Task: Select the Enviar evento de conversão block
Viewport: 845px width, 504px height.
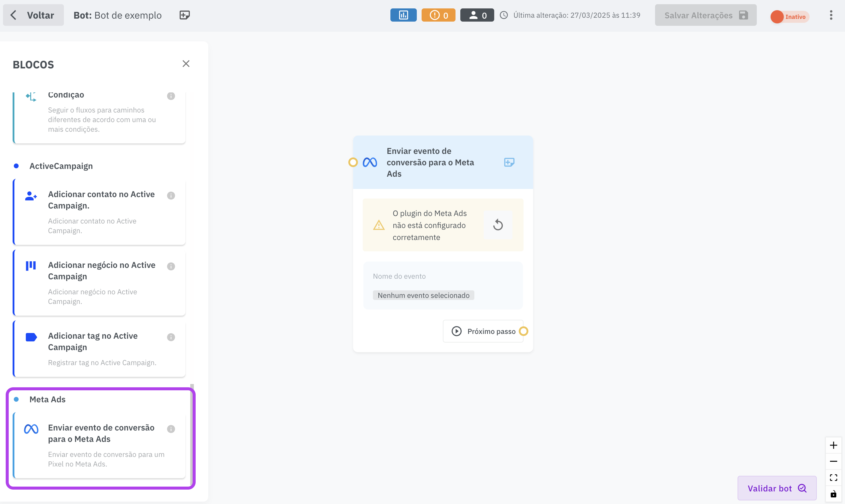Action: (x=99, y=445)
